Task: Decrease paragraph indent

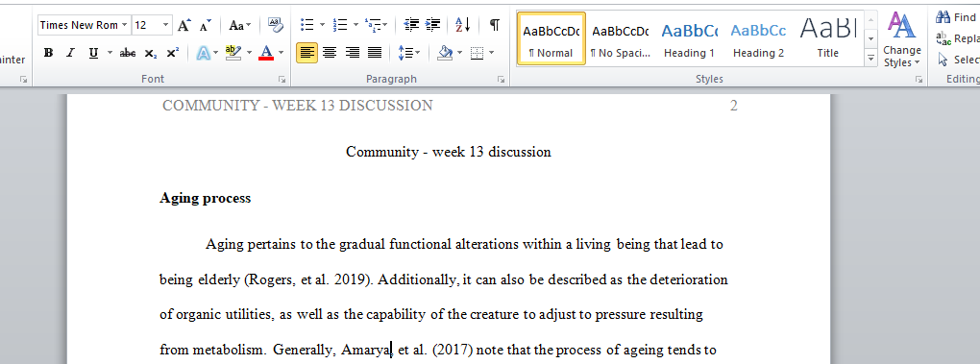Action: [411, 25]
